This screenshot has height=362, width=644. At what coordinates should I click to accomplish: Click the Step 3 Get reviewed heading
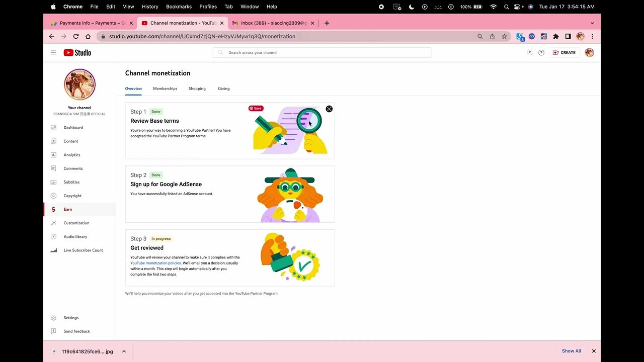click(147, 248)
